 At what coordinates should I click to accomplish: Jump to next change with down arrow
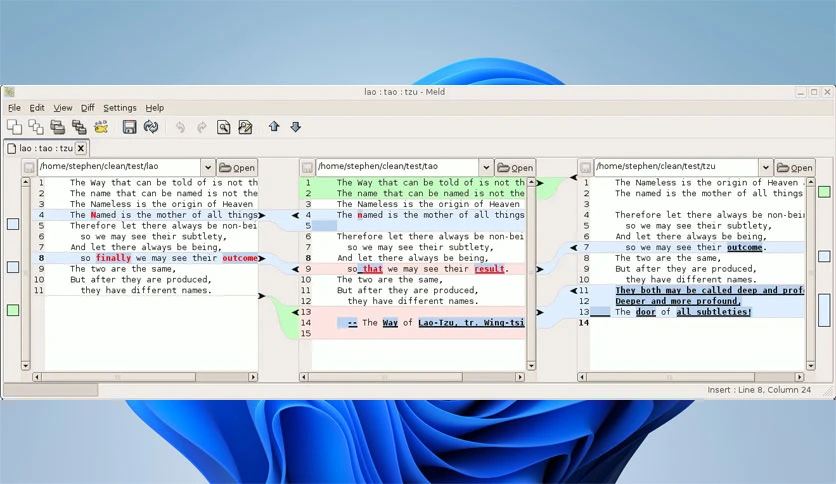click(x=295, y=126)
